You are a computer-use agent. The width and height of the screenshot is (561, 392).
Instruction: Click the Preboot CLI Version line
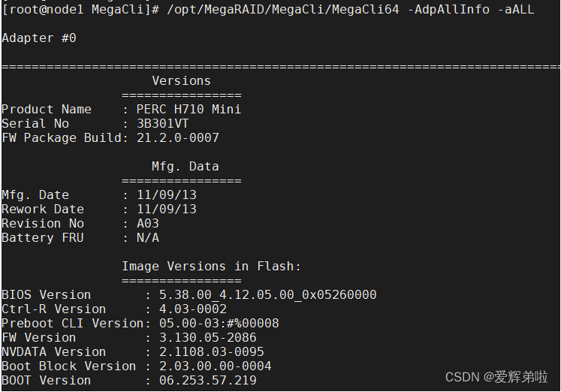pos(140,323)
